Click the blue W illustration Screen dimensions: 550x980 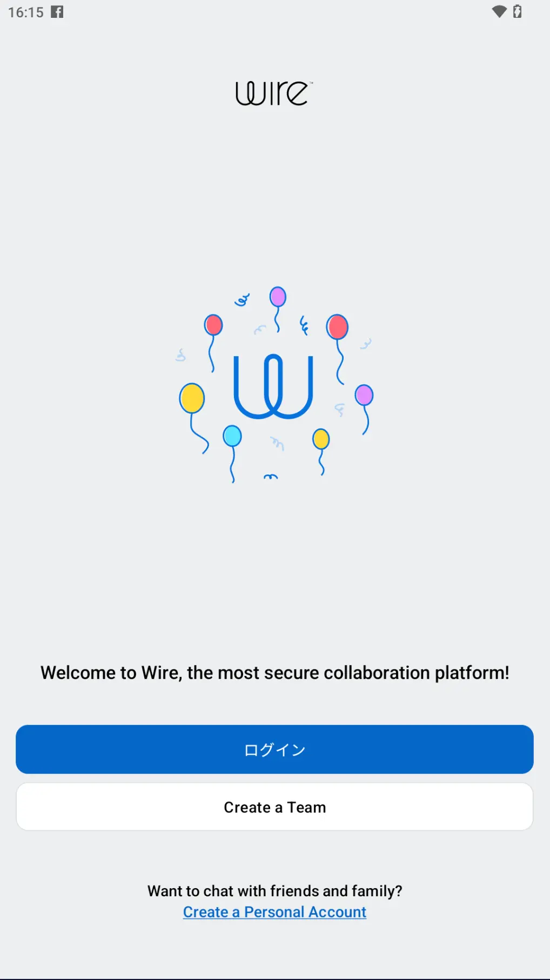tap(274, 386)
